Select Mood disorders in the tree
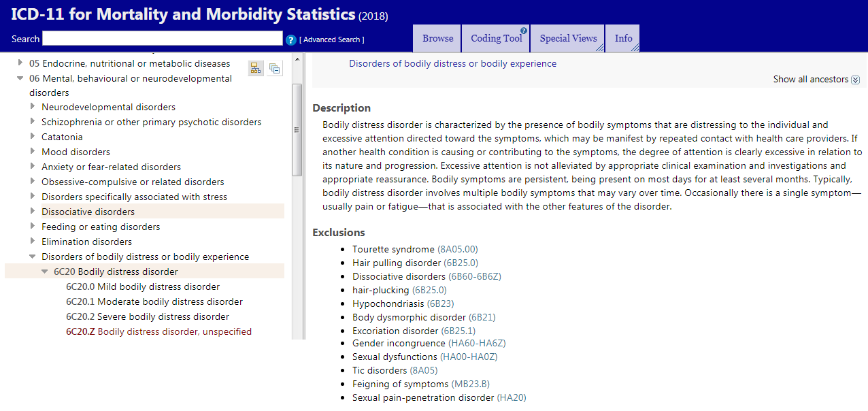Viewport: 868px width, 411px height. [76, 152]
